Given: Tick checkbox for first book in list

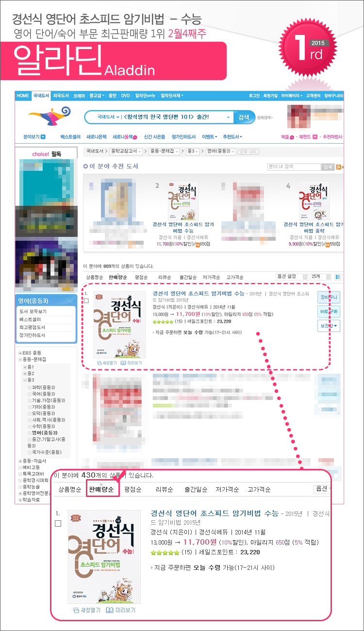Looking at the screenshot, I should 86,301.
